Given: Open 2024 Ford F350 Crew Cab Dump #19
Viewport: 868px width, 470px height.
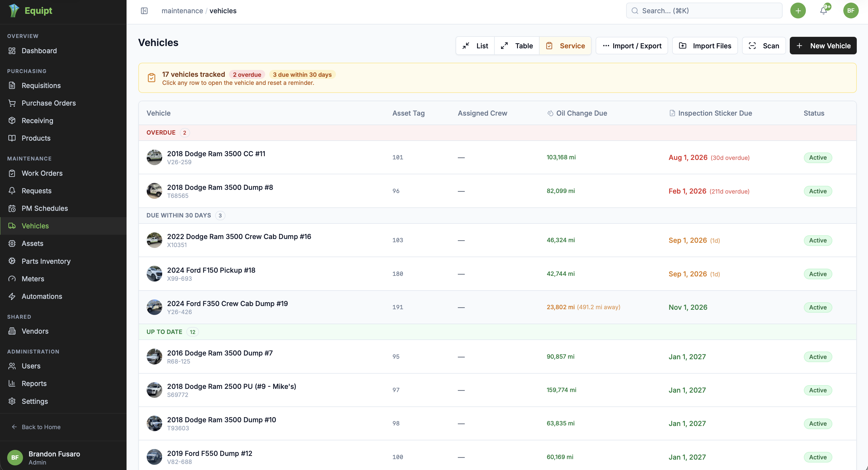Looking at the screenshot, I should pyautogui.click(x=497, y=307).
